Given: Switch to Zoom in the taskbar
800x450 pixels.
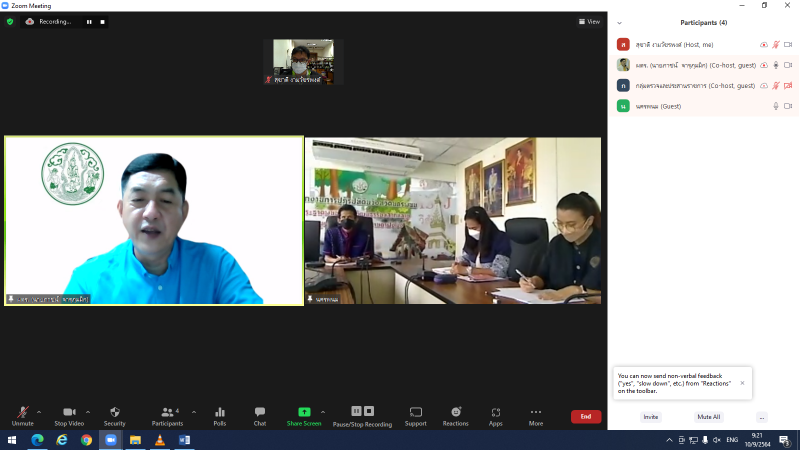Looking at the screenshot, I should point(111,440).
